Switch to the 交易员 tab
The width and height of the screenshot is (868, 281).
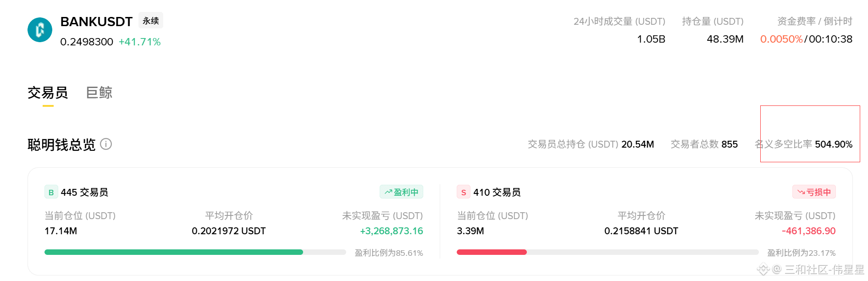(48, 93)
